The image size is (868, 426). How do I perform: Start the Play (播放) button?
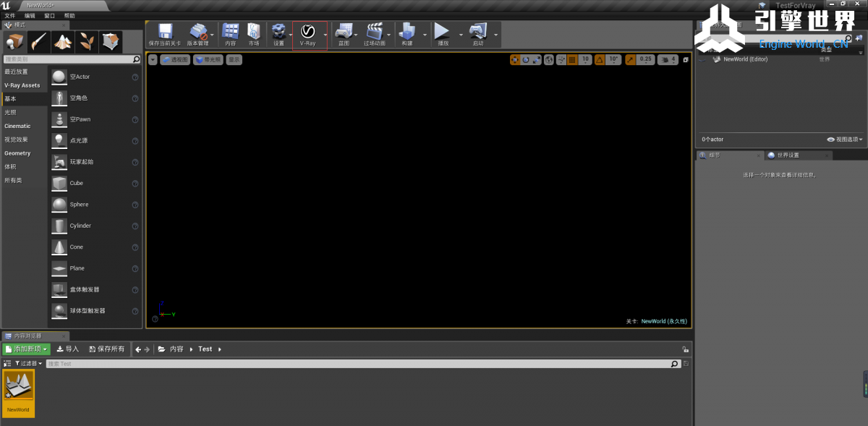click(x=443, y=35)
